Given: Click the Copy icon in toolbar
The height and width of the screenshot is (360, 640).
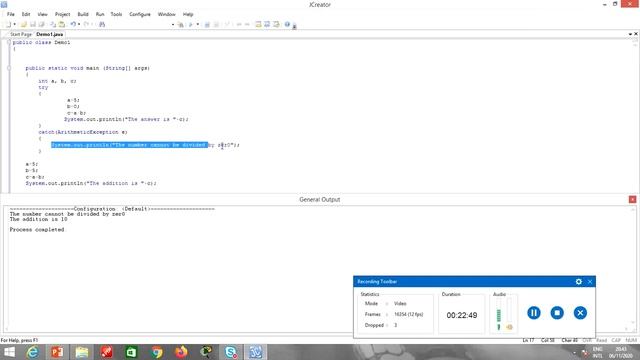Looking at the screenshot, I should point(53,24).
